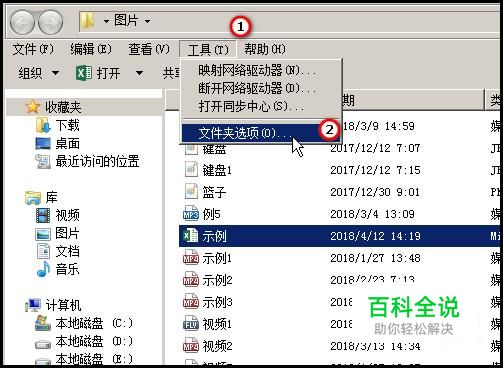Click the image icon of 篮子 file
This screenshot has height=368, width=503.
pyautogui.click(x=191, y=191)
